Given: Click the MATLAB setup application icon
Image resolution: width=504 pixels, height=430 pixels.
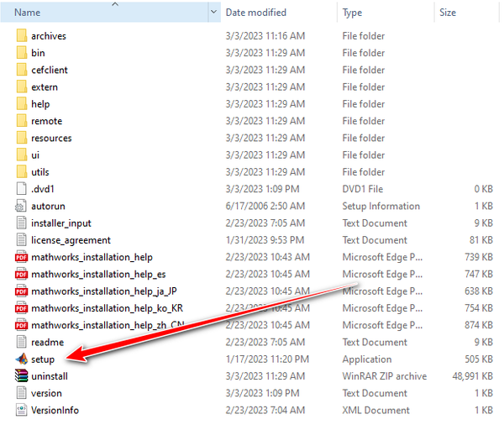Looking at the screenshot, I should [x=22, y=359].
